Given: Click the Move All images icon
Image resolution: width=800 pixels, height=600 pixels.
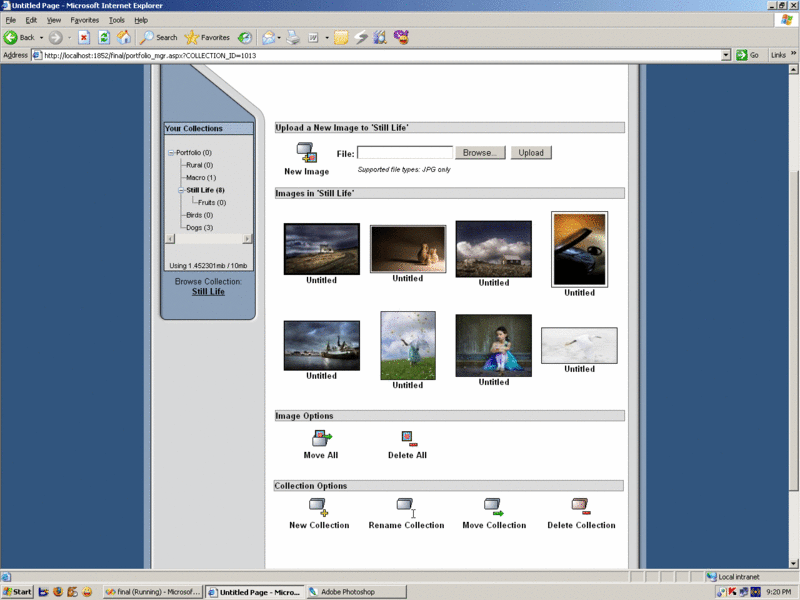Looking at the screenshot, I should pos(321,438).
